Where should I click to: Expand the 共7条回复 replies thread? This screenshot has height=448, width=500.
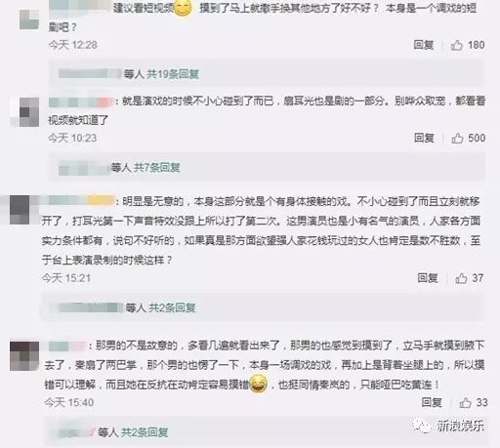click(157, 168)
